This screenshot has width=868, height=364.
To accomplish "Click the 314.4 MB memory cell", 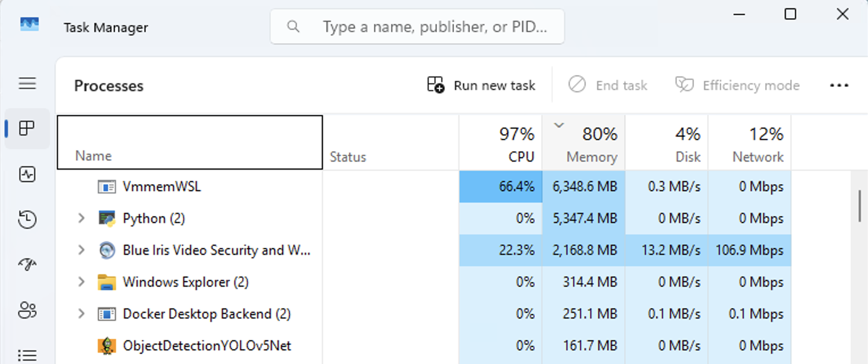I will point(584,282).
